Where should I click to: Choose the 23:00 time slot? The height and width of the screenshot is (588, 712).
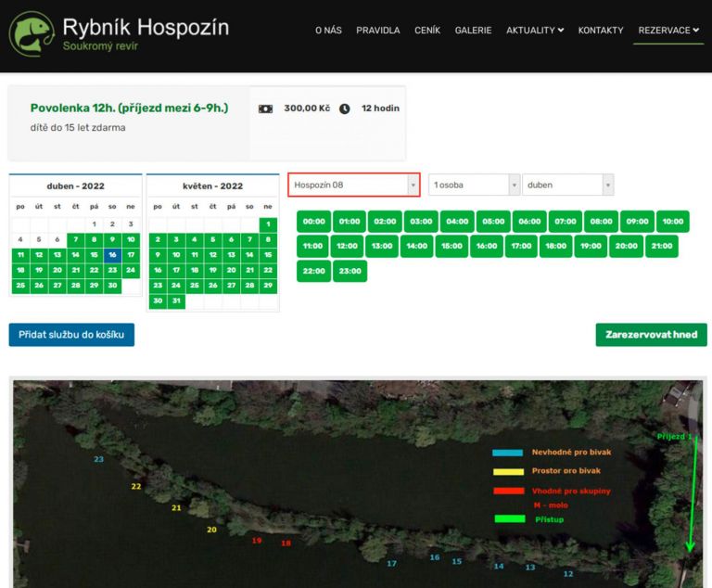[350, 271]
